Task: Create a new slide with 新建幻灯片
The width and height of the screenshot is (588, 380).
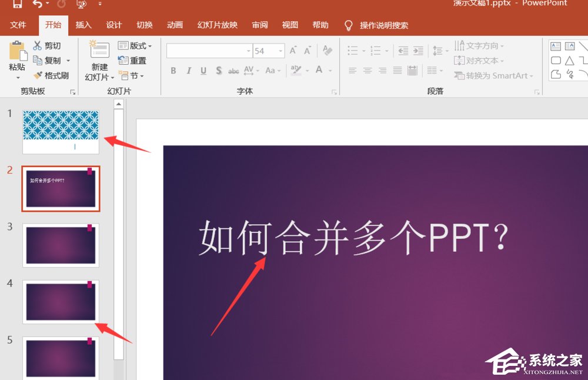Action: [98, 60]
